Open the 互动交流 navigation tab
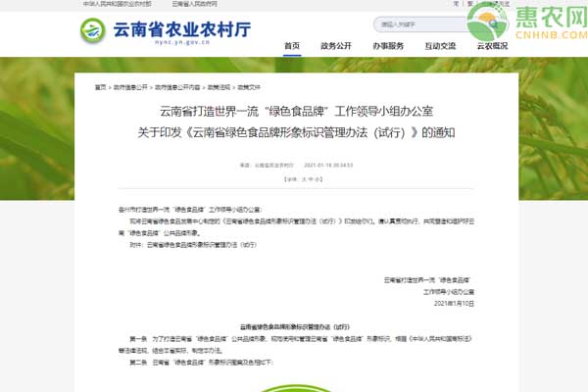This screenshot has width=588, height=392. pyautogui.click(x=440, y=46)
